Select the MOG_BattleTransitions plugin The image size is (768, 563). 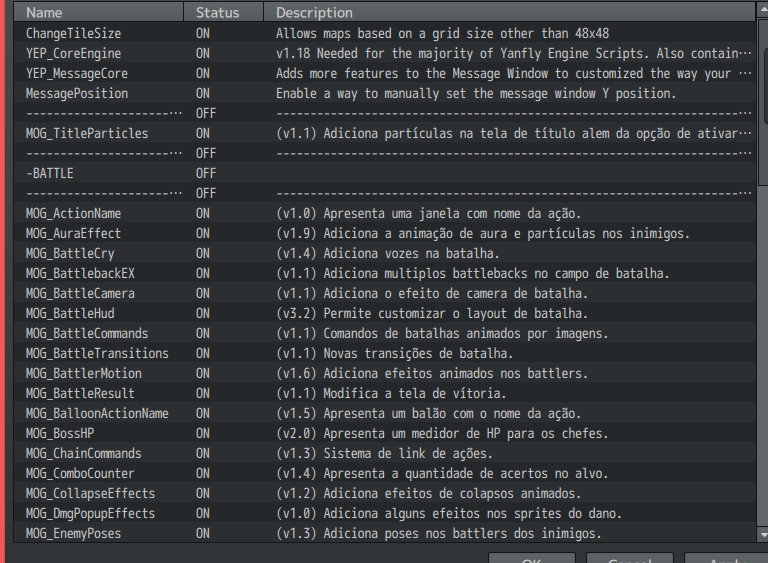pos(384,353)
